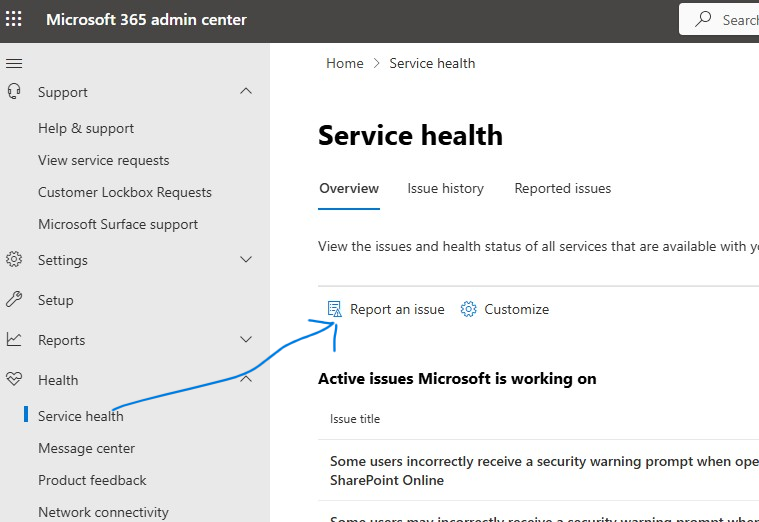
Task: Click the Service health breadcrumb
Action: click(x=432, y=63)
